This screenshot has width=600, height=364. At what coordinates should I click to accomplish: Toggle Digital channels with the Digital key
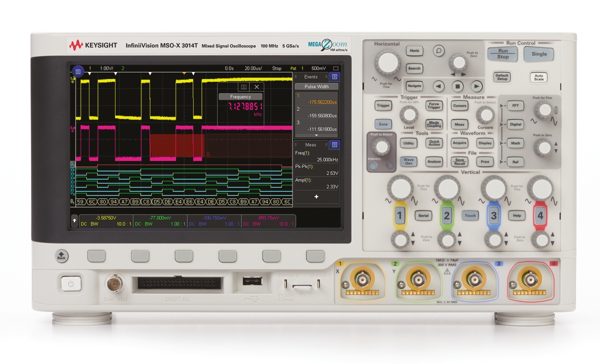click(515, 124)
